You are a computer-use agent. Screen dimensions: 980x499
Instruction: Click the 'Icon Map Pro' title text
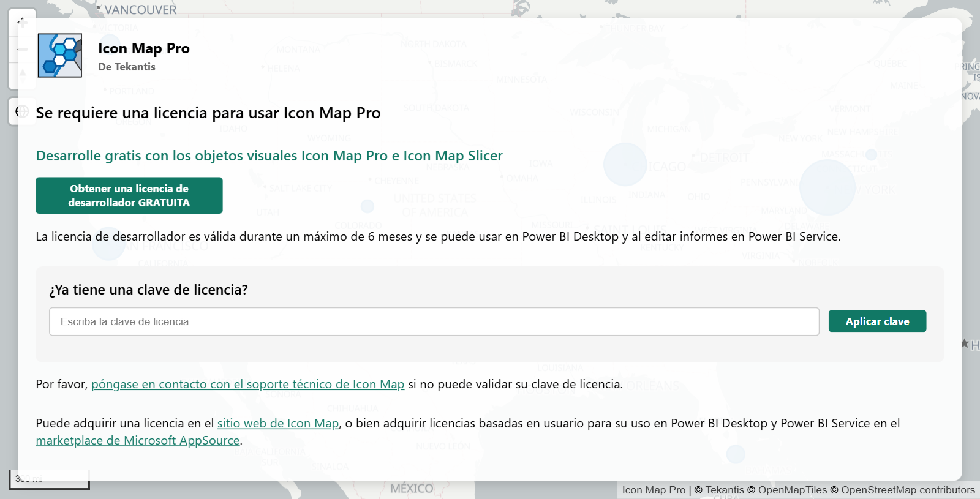(x=144, y=48)
